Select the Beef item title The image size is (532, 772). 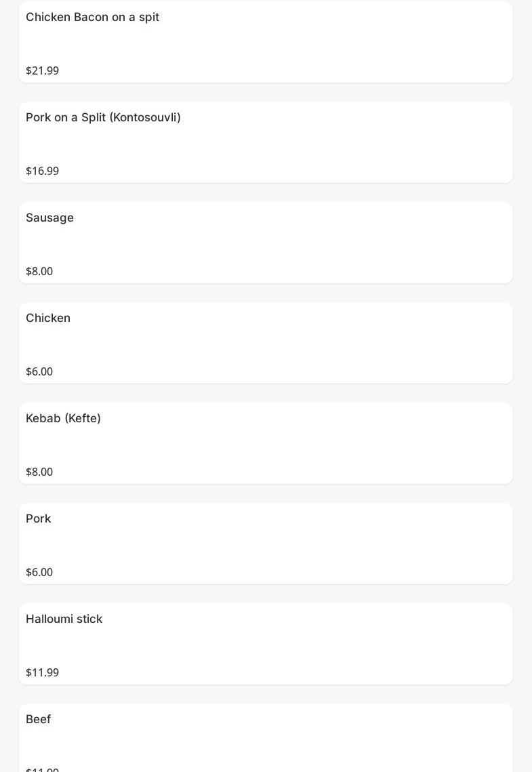point(38,719)
